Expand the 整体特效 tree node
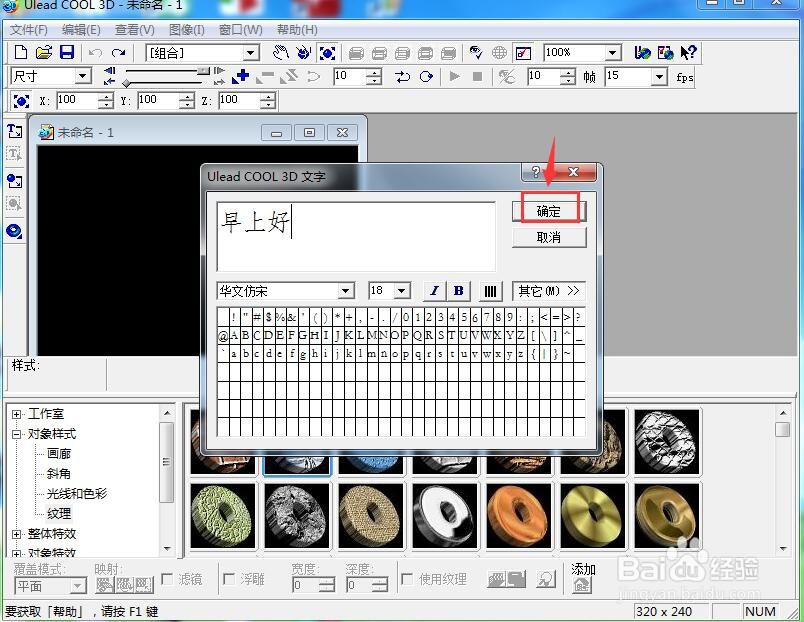 [16, 534]
